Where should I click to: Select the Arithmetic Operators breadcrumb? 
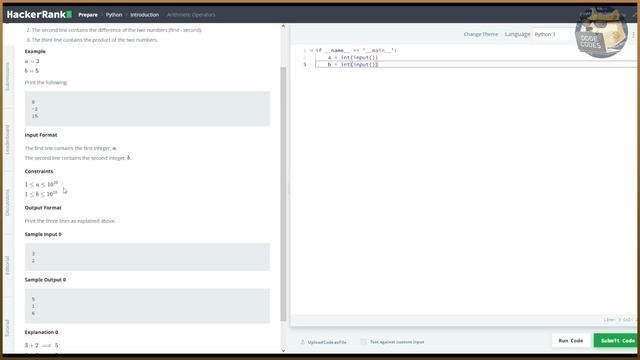pyautogui.click(x=191, y=15)
